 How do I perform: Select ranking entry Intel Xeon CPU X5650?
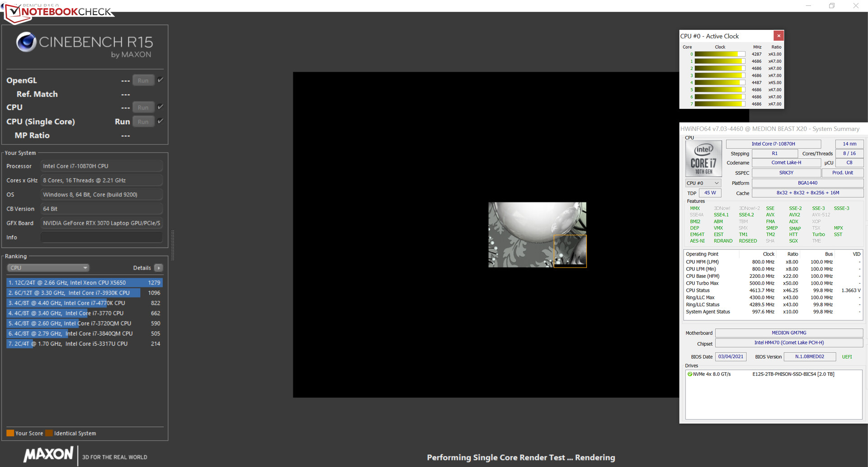(85, 283)
